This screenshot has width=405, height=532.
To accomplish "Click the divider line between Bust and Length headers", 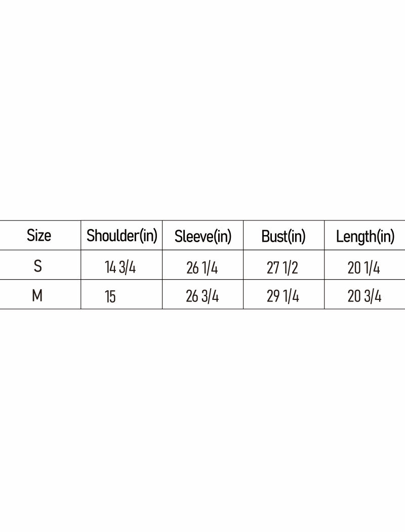I will click(x=324, y=236).
